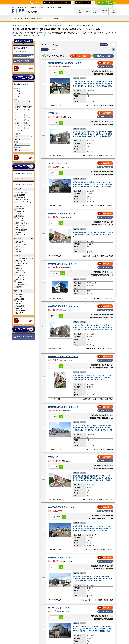Collapse the 環境・その他 section

click(24, 291)
